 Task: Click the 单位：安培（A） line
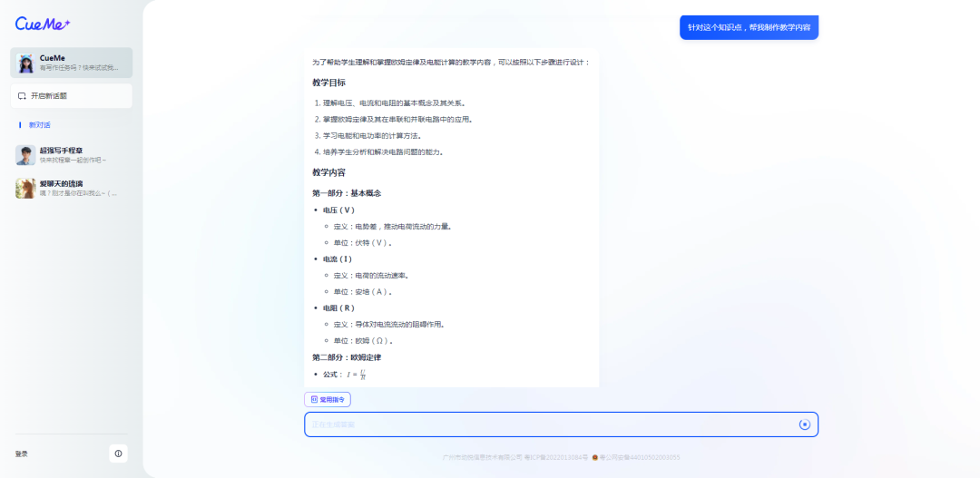point(363,292)
